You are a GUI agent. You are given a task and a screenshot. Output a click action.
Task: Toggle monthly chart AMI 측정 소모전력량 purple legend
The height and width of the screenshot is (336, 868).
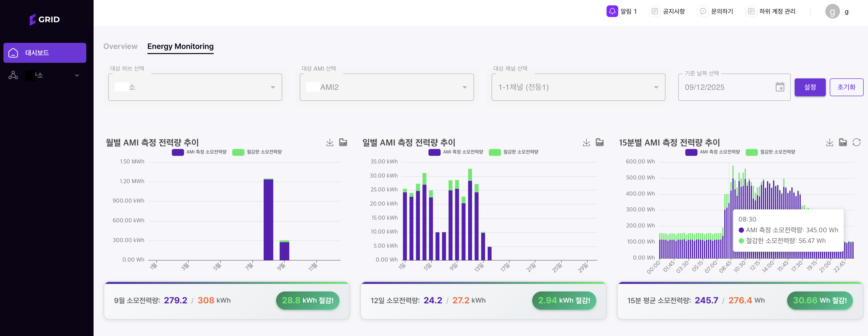click(x=199, y=152)
